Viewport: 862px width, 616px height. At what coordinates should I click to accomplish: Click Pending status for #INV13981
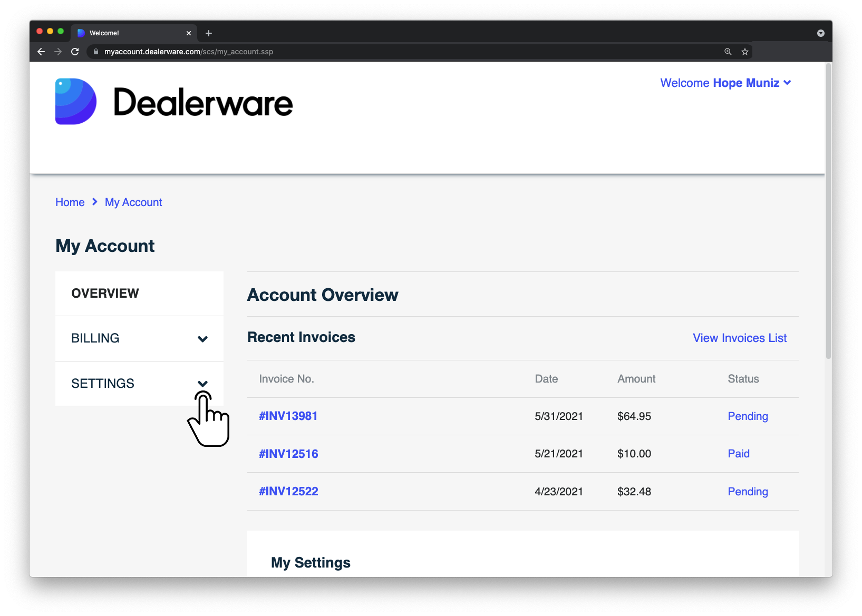click(748, 416)
